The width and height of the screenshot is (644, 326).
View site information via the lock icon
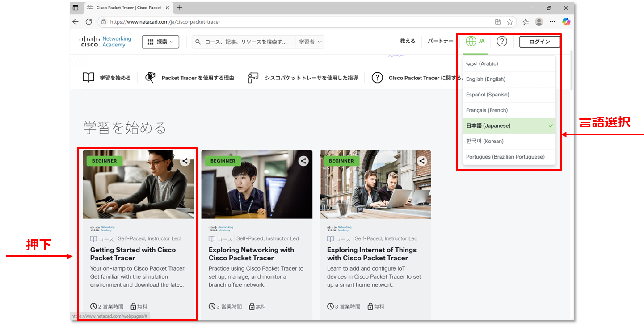pyautogui.click(x=104, y=21)
